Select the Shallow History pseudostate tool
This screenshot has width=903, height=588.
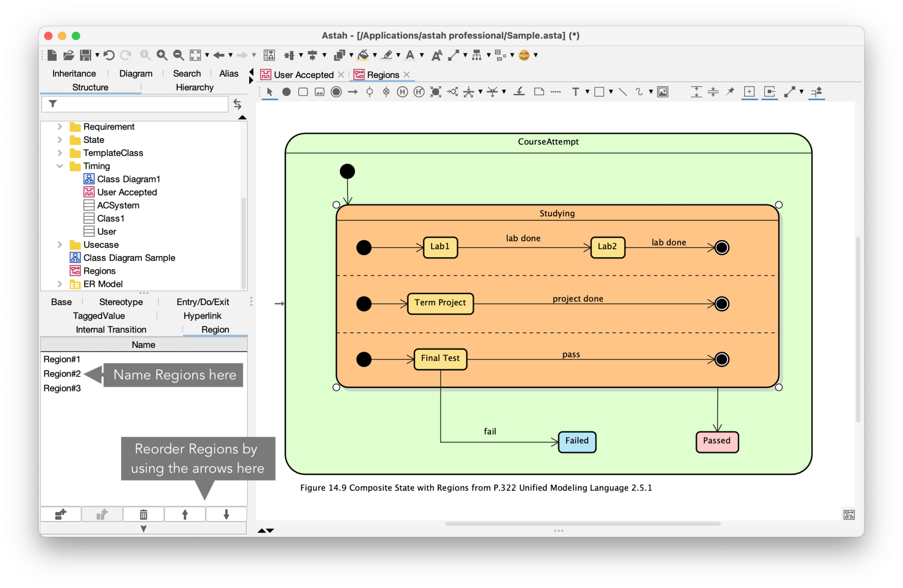[x=402, y=92]
